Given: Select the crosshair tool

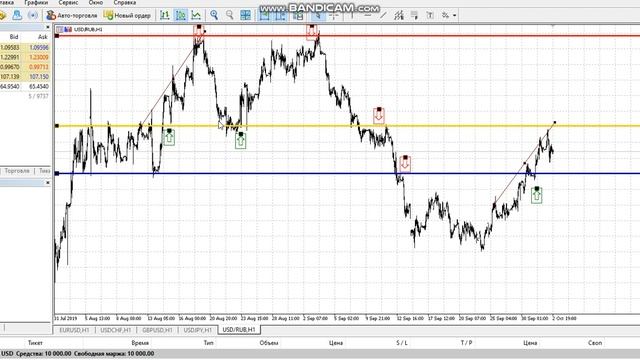Looking at the screenshot, I should (334, 15).
